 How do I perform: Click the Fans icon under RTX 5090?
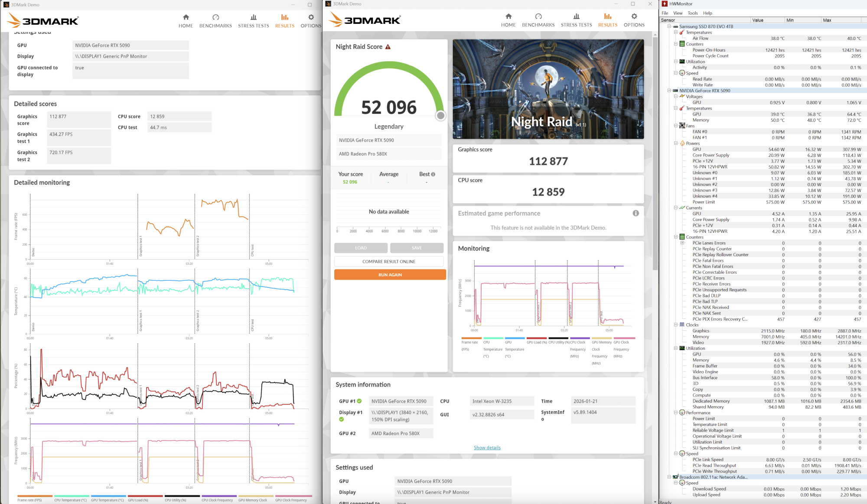pyautogui.click(x=682, y=126)
